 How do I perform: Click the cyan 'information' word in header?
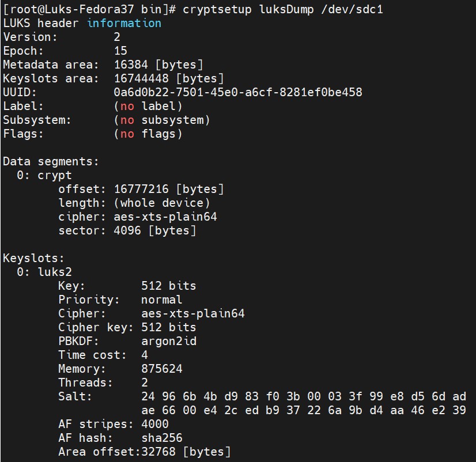pyautogui.click(x=124, y=24)
